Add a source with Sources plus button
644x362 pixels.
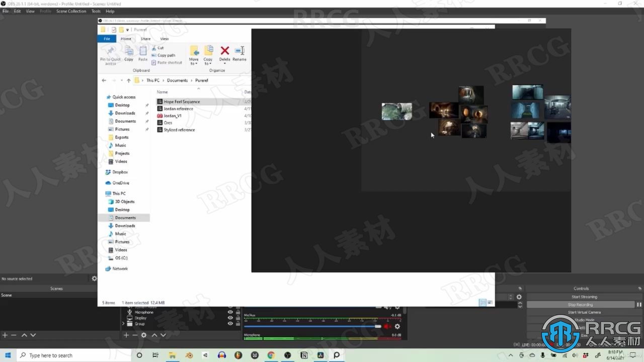pos(126,335)
